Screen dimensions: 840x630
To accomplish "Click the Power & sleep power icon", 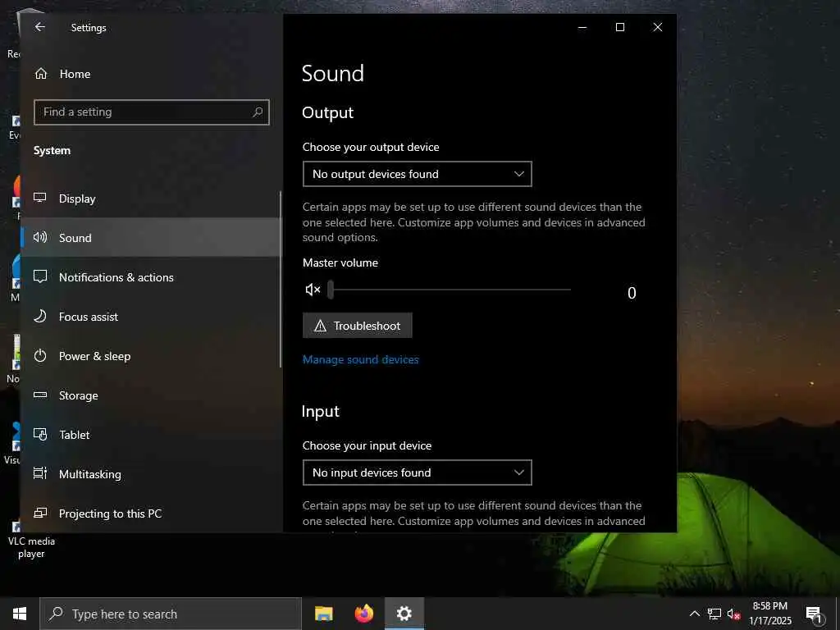I will tap(40, 356).
